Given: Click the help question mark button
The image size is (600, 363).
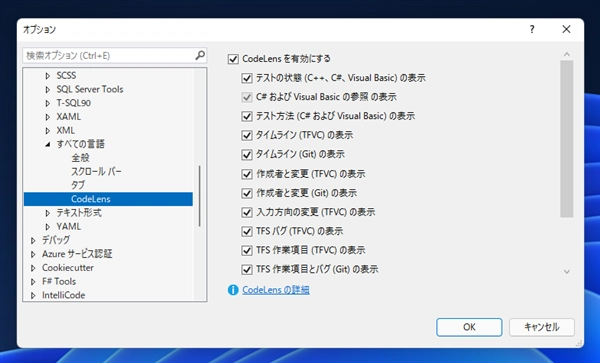Looking at the screenshot, I should tap(532, 29).
